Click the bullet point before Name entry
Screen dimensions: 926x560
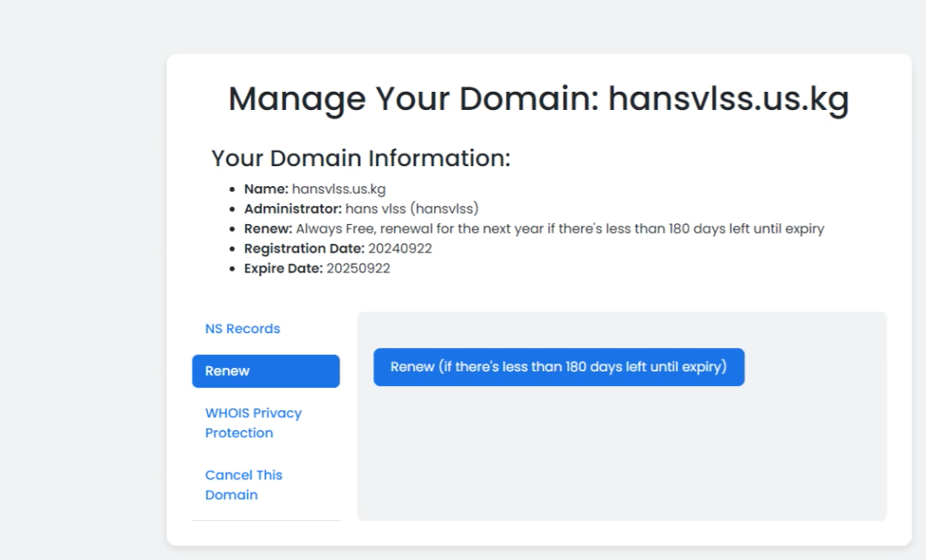click(x=232, y=190)
